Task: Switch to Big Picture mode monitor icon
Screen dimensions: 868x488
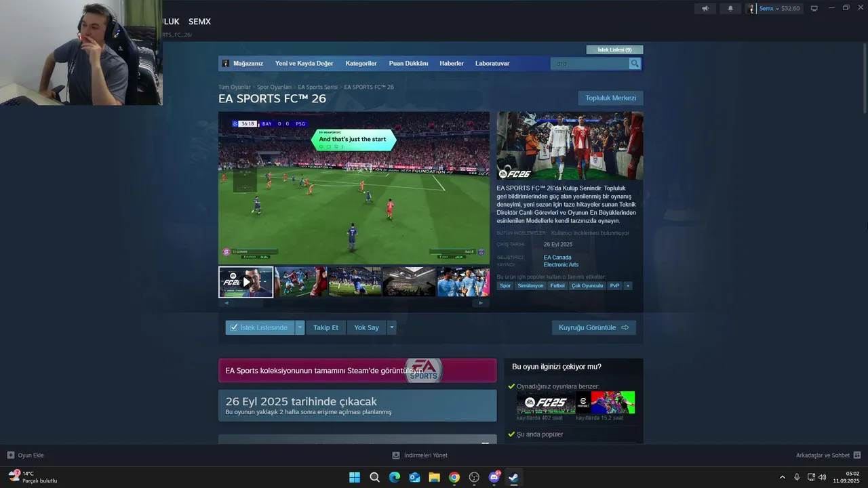Action: tap(814, 8)
